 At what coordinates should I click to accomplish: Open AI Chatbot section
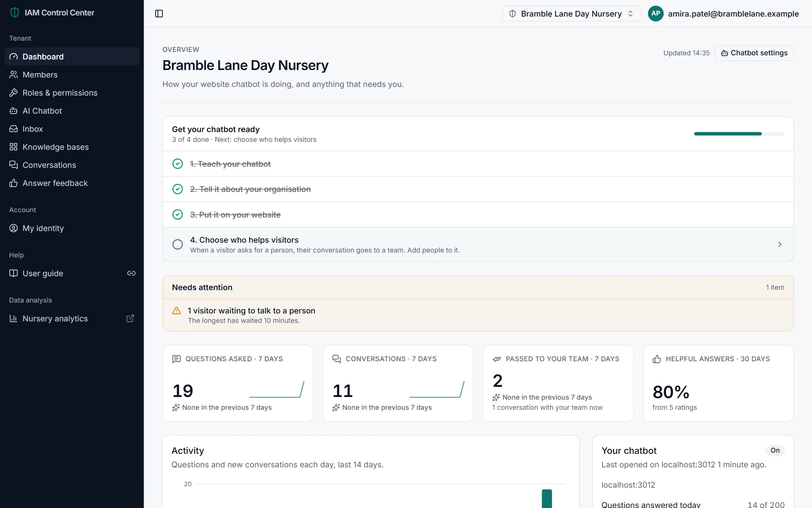tap(72, 111)
